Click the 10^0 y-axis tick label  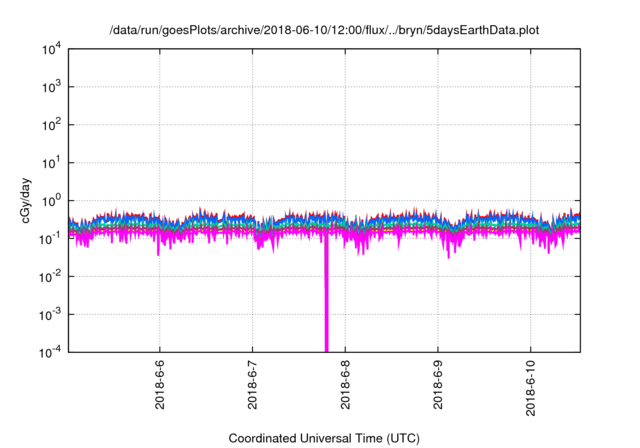[51, 202]
